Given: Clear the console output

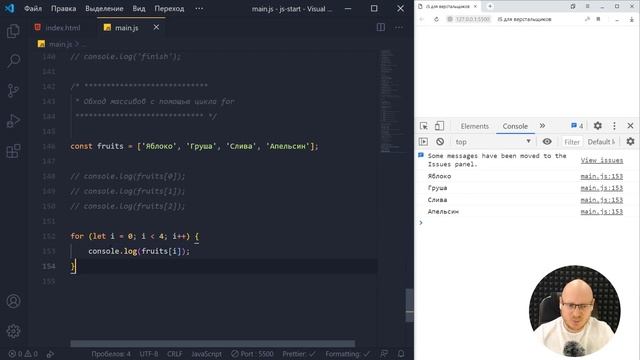Looking at the screenshot, I should (440, 142).
